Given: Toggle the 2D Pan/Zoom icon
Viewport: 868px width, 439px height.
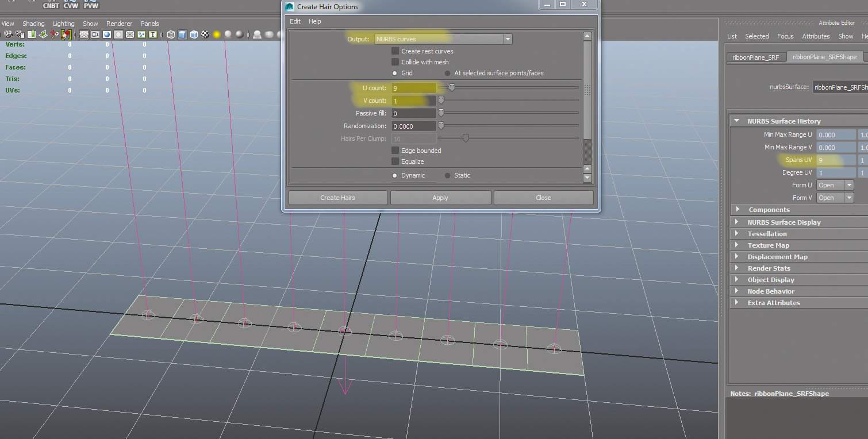Looking at the screenshot, I should [x=55, y=34].
